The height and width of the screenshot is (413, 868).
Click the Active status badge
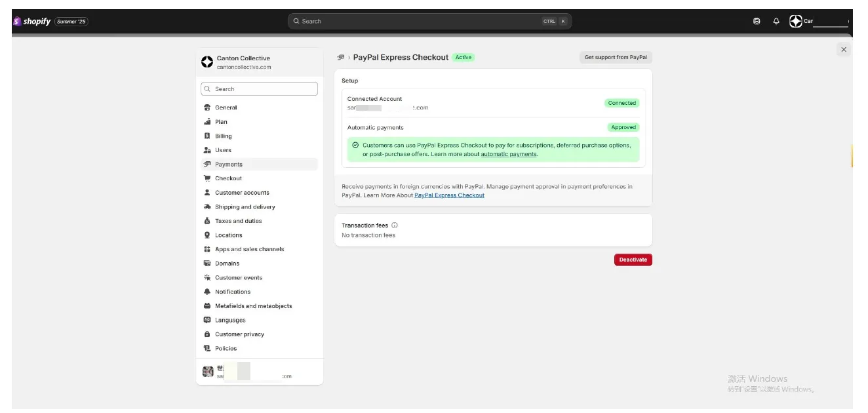click(464, 57)
